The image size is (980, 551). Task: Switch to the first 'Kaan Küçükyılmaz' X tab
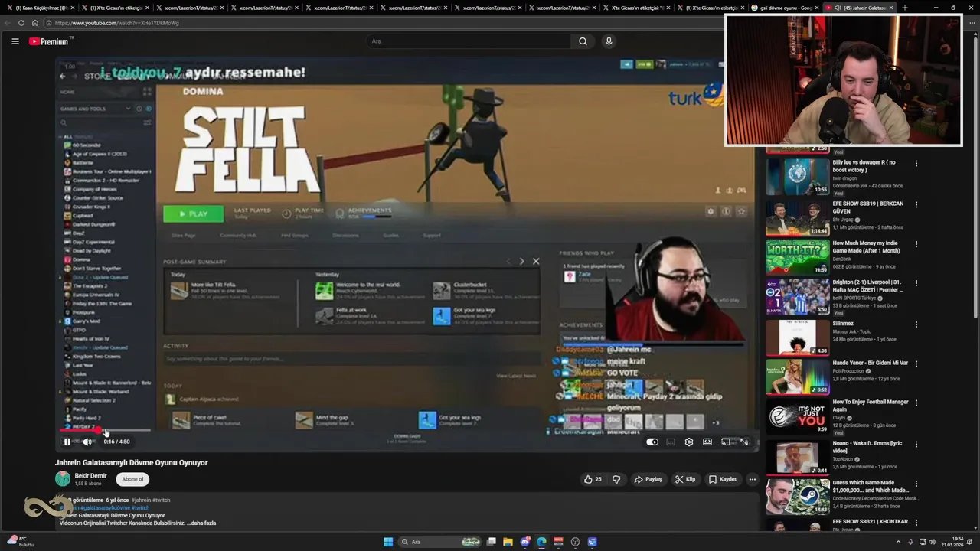coord(40,8)
